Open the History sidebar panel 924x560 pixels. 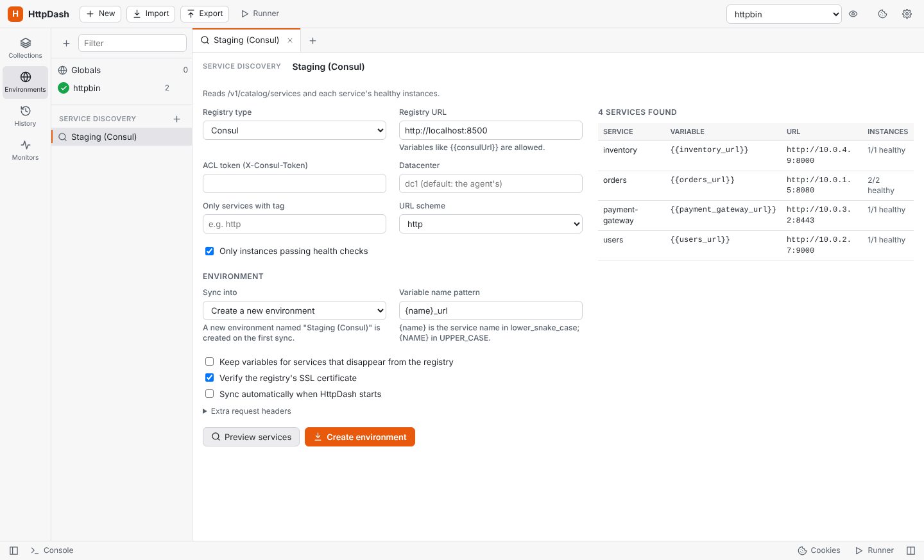coord(25,116)
